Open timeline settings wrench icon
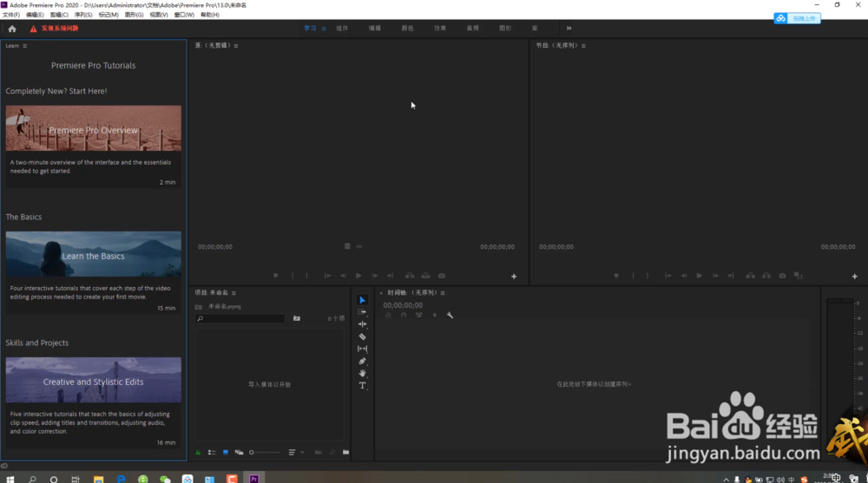868x483 pixels. pos(450,316)
